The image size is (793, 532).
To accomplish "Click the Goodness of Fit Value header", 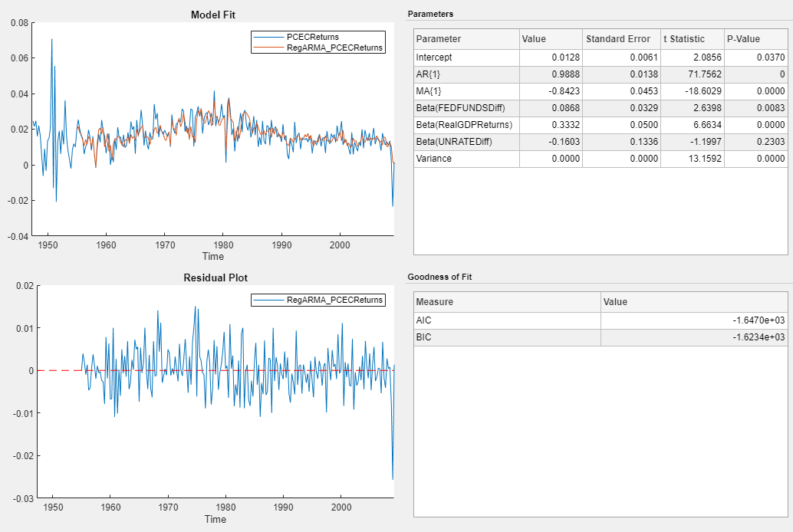I will [x=694, y=302].
